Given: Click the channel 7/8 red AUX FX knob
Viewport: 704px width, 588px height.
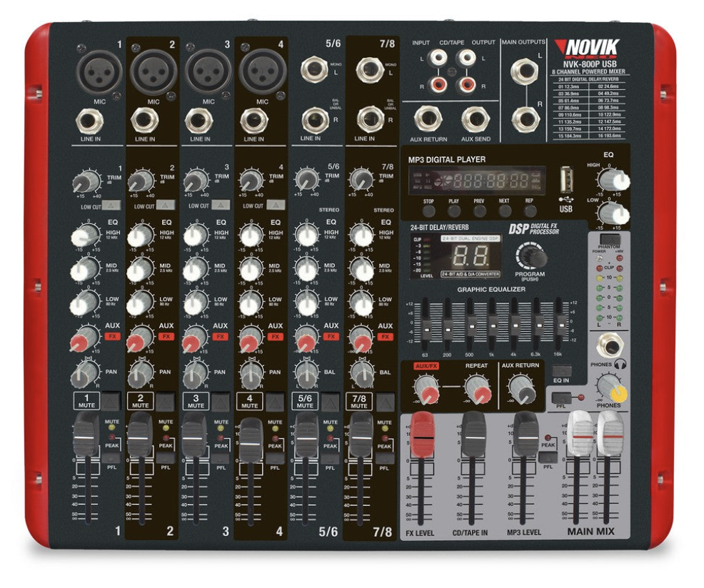Looking at the screenshot, I should 361,340.
